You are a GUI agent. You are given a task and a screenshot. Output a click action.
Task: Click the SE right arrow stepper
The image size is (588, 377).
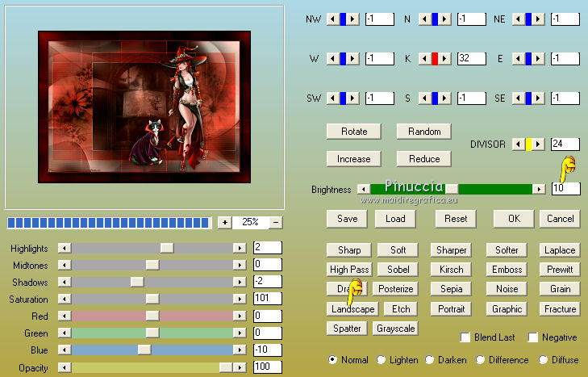538,98
